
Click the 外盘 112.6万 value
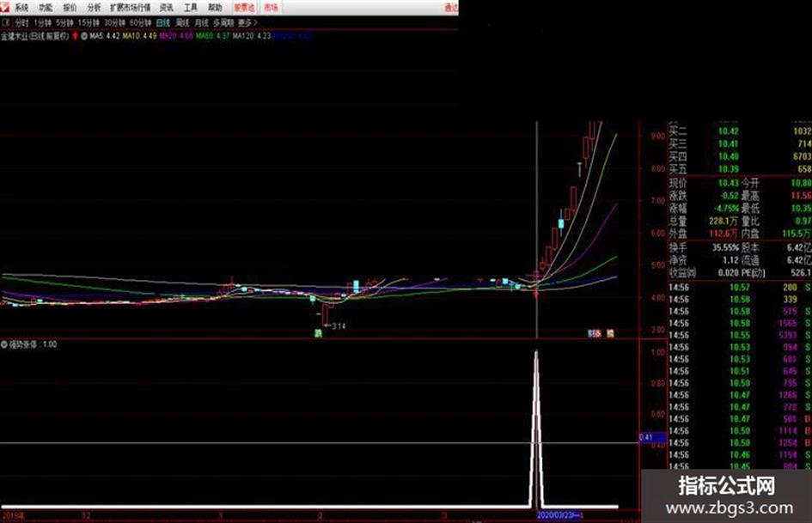click(723, 234)
